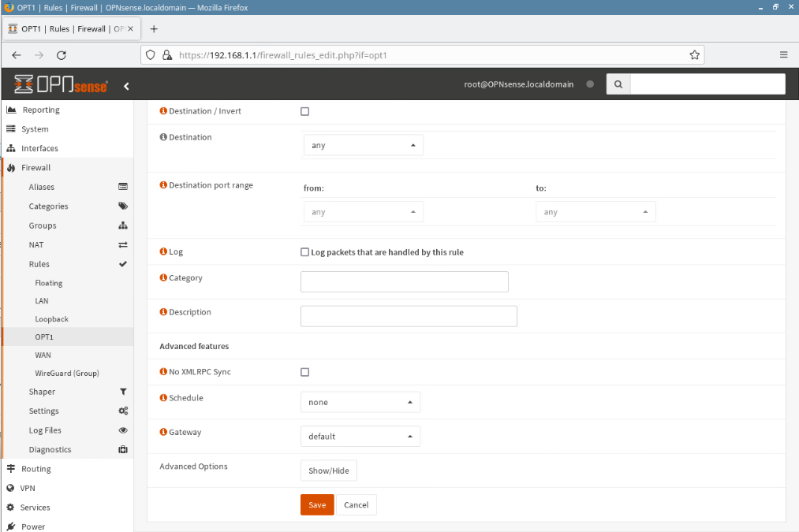This screenshot has height=532, width=799.
Task: Click the Log Files eye icon
Action: tap(123, 430)
